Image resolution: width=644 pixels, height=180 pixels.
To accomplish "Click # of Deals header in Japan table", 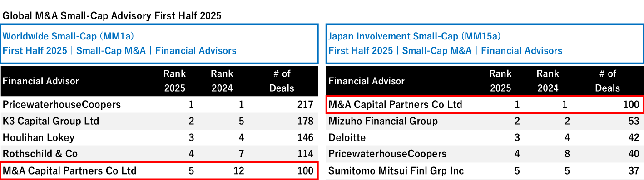I will click(608, 81).
